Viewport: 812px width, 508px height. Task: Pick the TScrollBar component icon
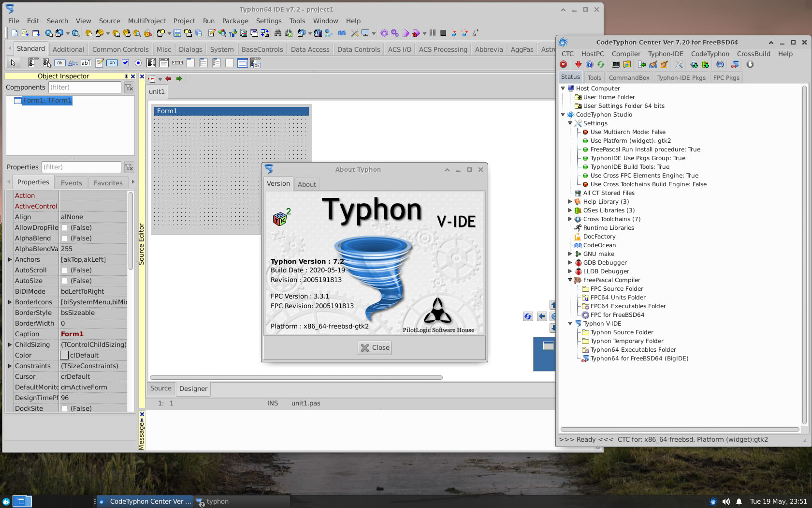tap(177, 62)
